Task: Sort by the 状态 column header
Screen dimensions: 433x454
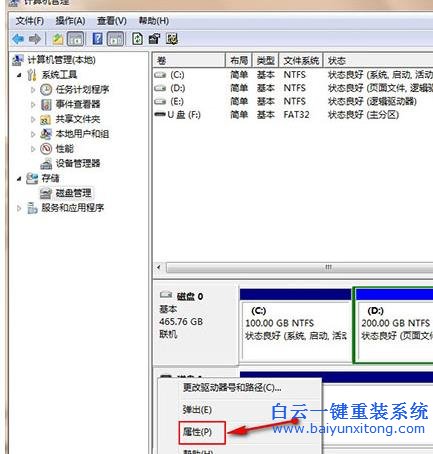Action: (378, 60)
